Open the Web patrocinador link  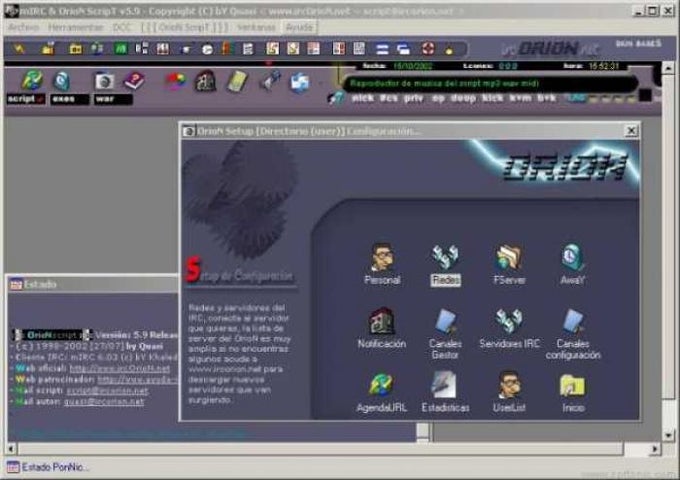138,379
